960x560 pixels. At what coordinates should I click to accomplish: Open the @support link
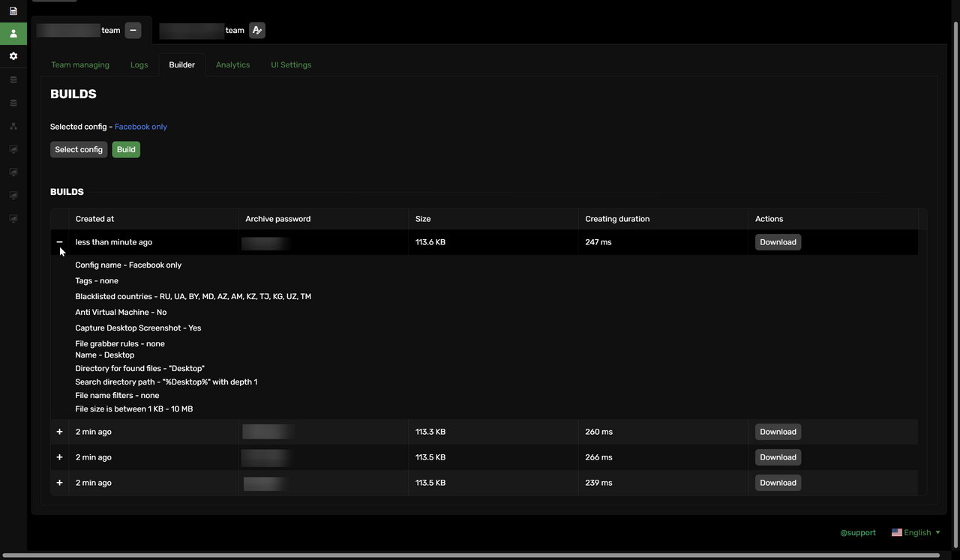pyautogui.click(x=858, y=532)
